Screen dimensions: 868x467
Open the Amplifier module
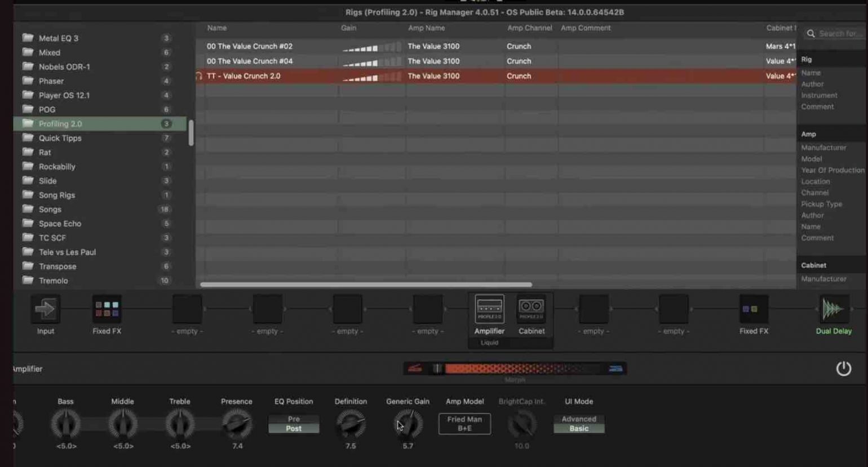coord(488,309)
